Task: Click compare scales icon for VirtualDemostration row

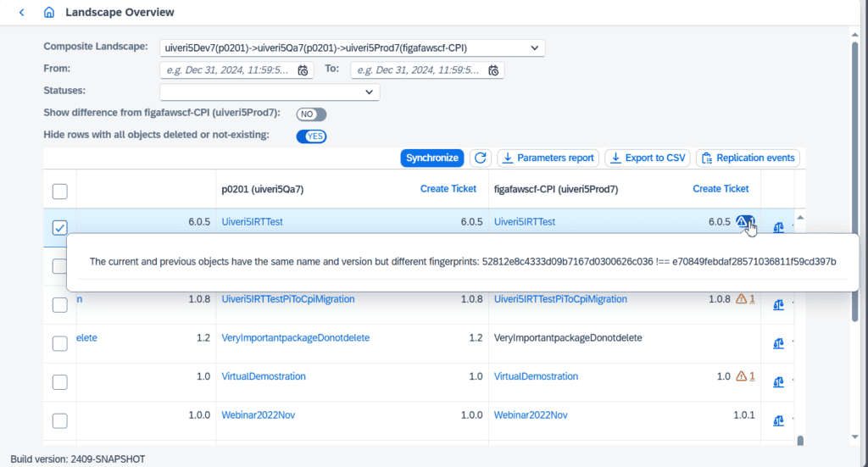Action: click(x=778, y=381)
